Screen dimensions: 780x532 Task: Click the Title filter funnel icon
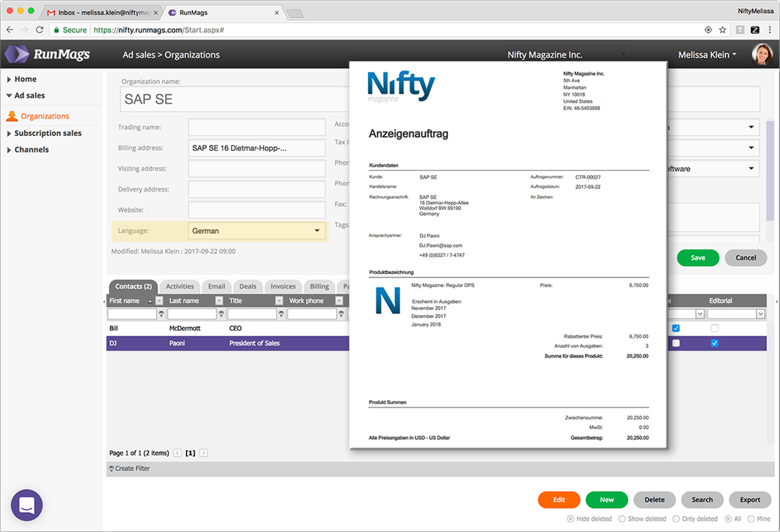(281, 314)
